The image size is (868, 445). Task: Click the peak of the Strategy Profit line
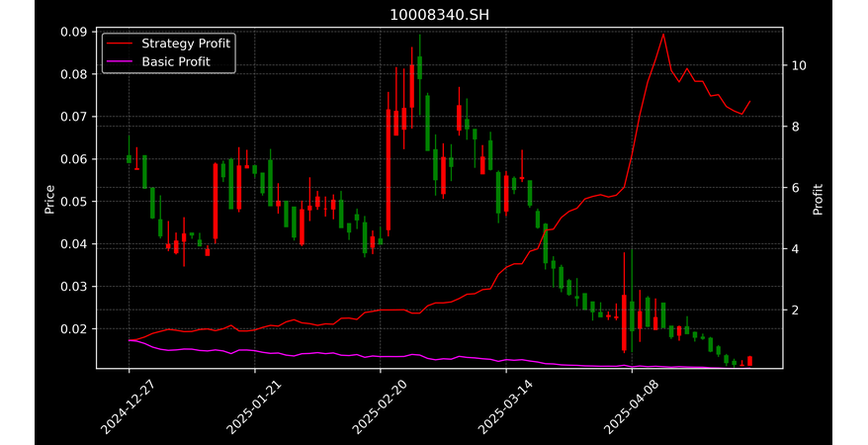point(662,35)
